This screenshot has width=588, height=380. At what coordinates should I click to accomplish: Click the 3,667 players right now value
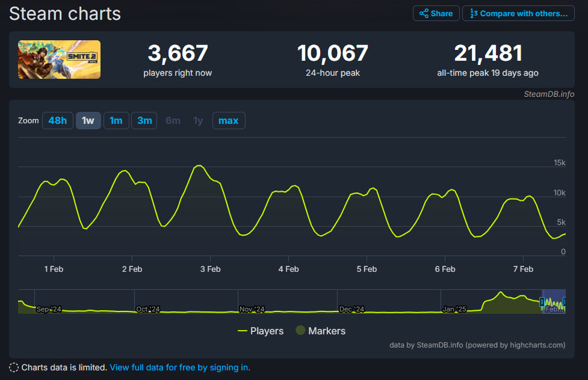click(x=178, y=53)
